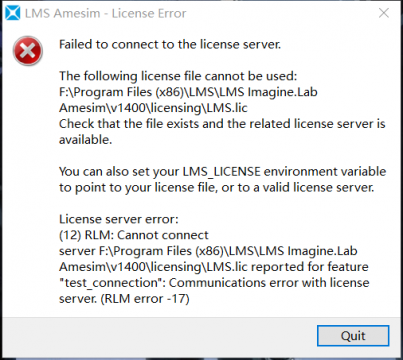Click the LMS_LICENSE environment variable text
This screenshot has width=403, height=360.
(223, 172)
